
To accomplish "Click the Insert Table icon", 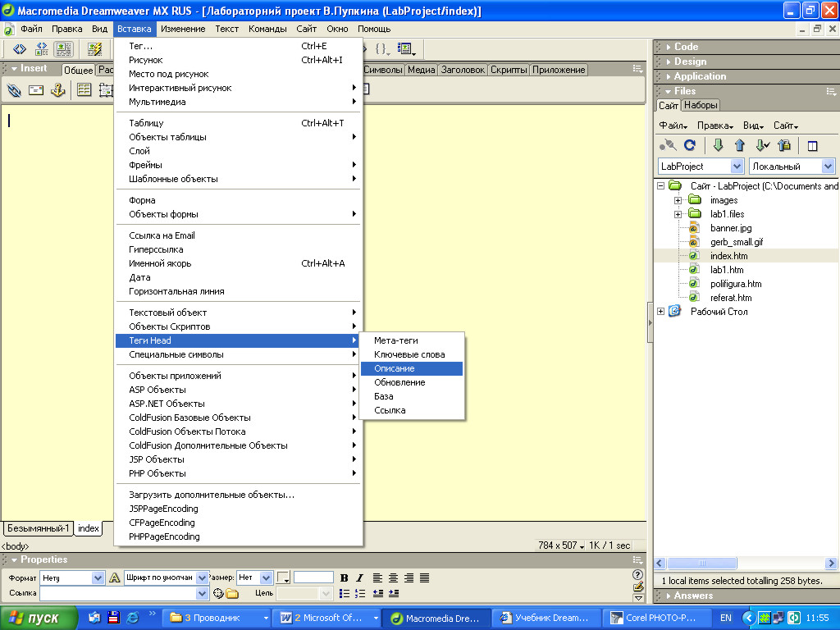I will pyautogui.click(x=84, y=90).
